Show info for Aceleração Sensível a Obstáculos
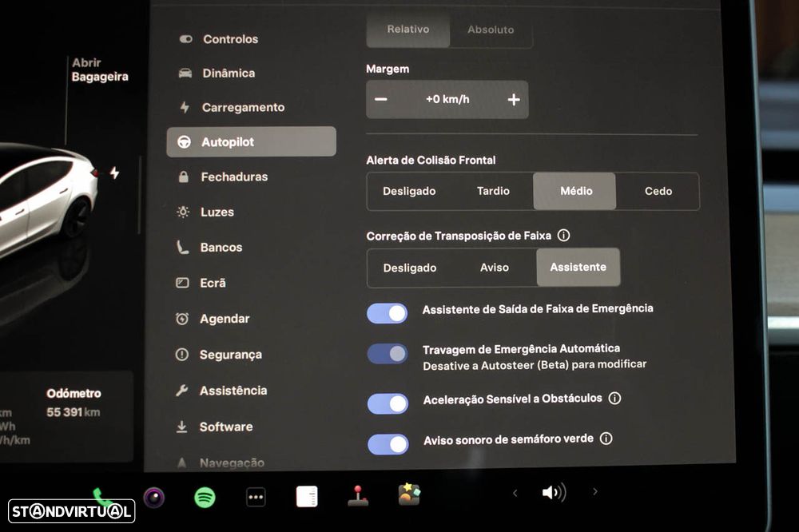The width and height of the screenshot is (799, 532). click(615, 398)
